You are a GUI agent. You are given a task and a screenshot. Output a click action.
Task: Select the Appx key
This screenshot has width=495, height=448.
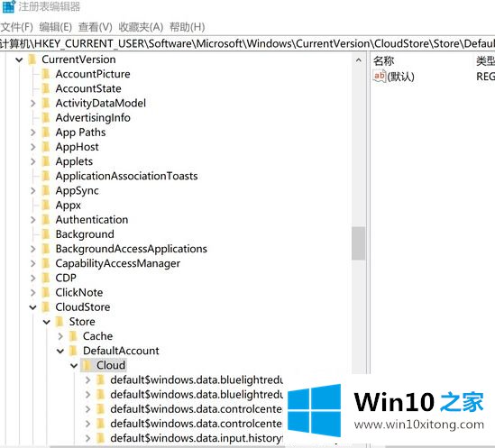[x=69, y=206]
